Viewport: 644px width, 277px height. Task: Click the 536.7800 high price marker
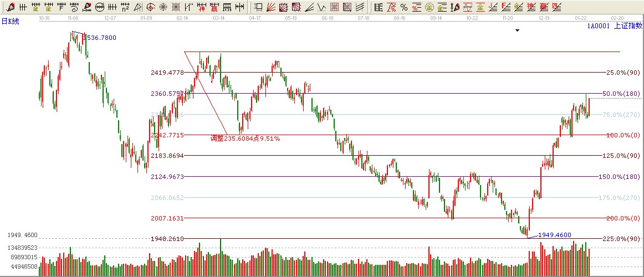click(102, 38)
